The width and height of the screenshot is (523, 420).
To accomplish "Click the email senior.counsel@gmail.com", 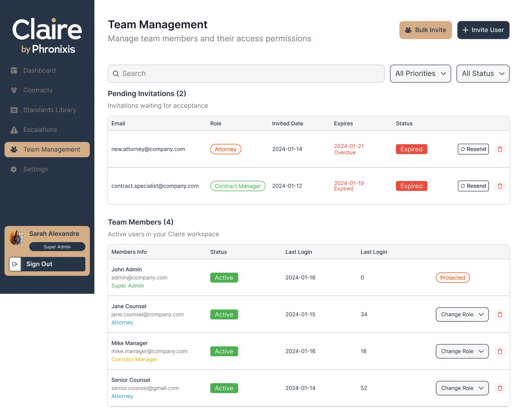I will tap(145, 388).
